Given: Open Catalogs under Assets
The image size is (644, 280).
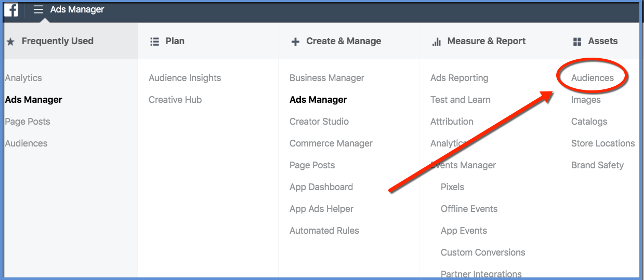Looking at the screenshot, I should [x=589, y=122].
